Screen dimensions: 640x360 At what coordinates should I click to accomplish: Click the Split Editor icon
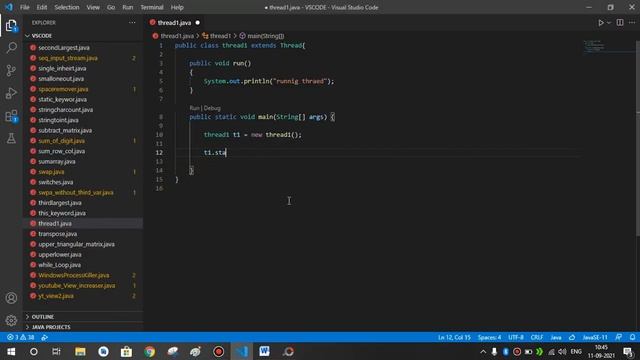[620, 23]
